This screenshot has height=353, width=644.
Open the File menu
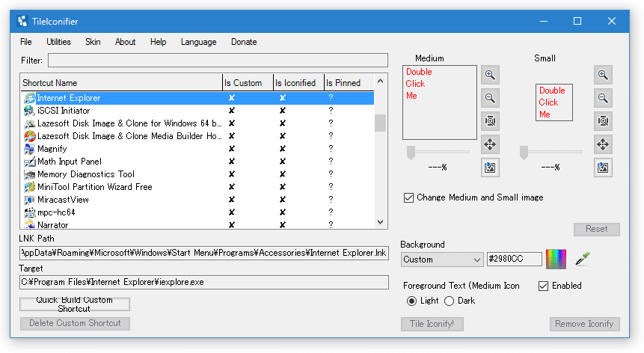(x=26, y=42)
